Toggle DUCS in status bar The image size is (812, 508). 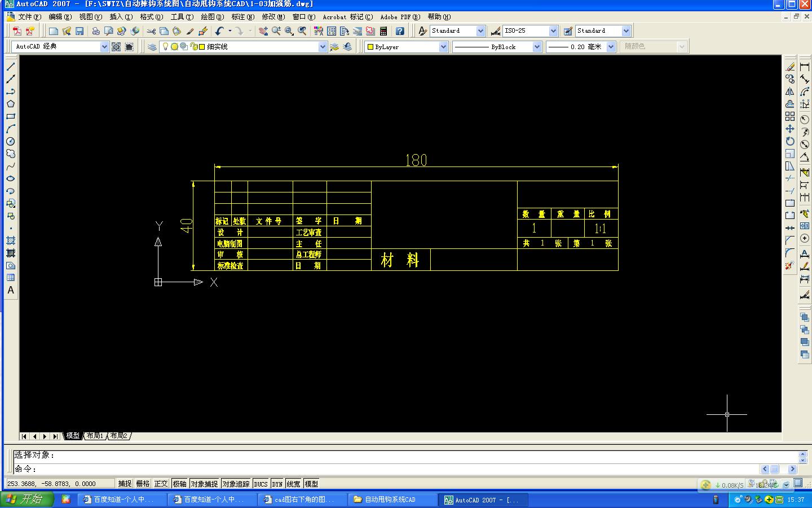261,484
